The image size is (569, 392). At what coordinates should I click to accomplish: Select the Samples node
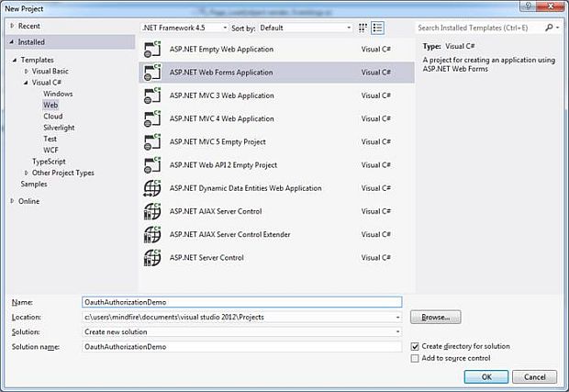(x=34, y=184)
